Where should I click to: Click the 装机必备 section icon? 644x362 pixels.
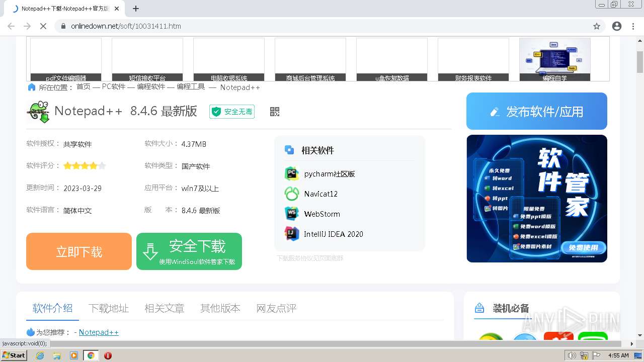coord(479,308)
